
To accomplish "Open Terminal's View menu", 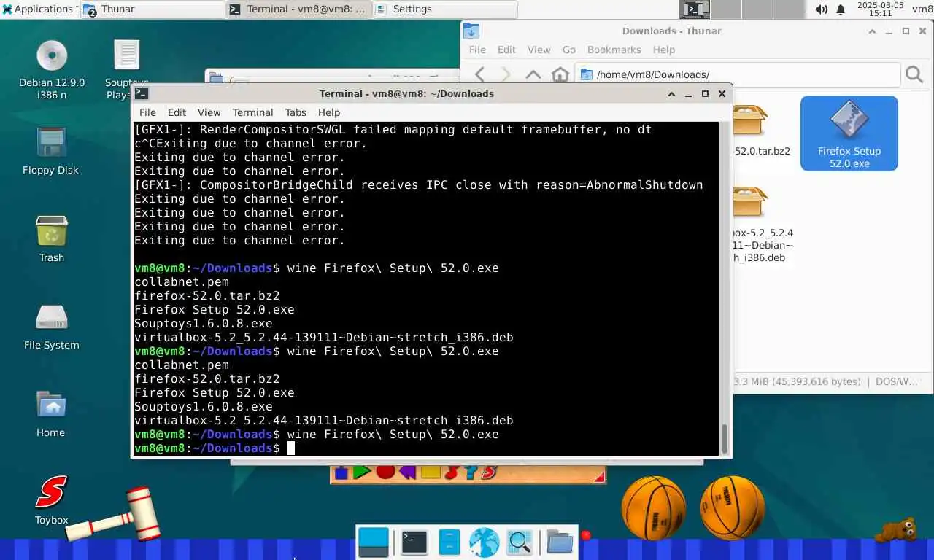I will pyautogui.click(x=209, y=112).
